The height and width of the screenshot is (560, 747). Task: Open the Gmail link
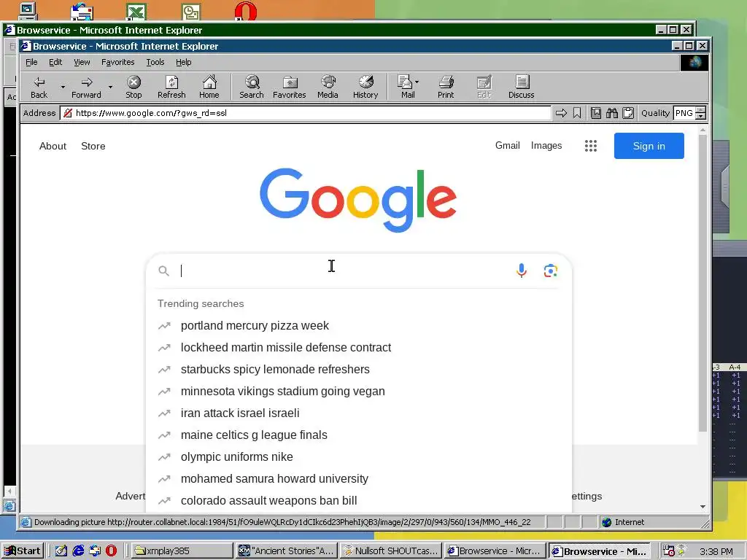click(x=508, y=145)
